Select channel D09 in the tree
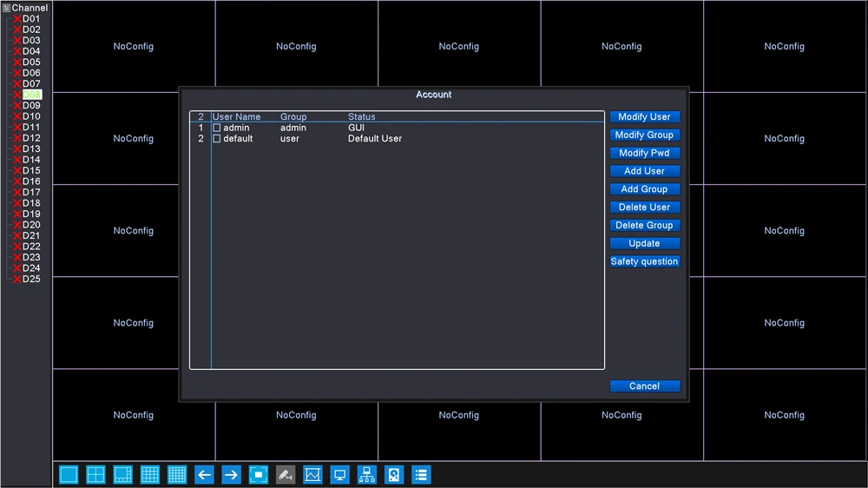 pos(31,106)
